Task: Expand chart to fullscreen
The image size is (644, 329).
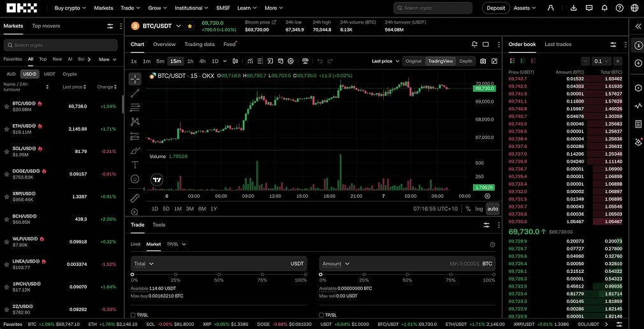Action: (494, 61)
